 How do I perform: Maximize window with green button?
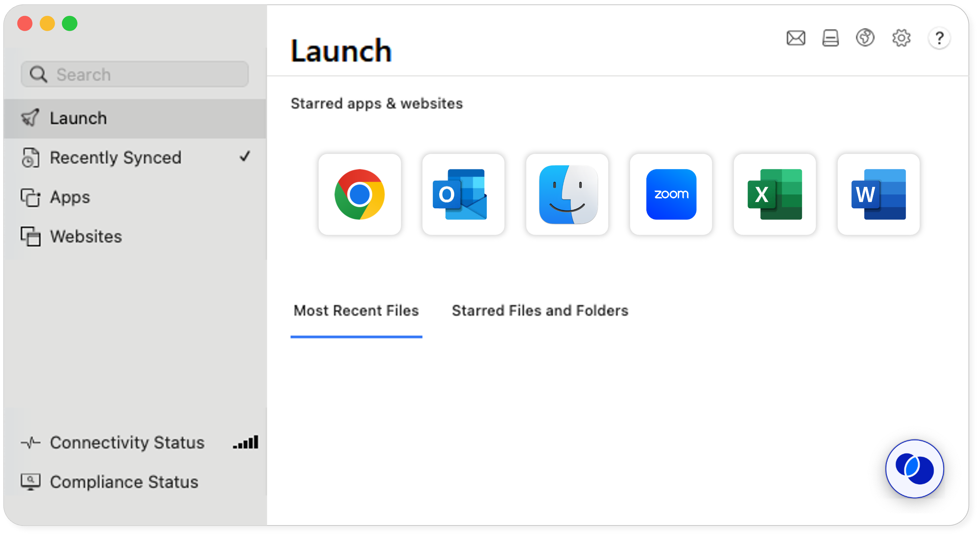tap(70, 24)
